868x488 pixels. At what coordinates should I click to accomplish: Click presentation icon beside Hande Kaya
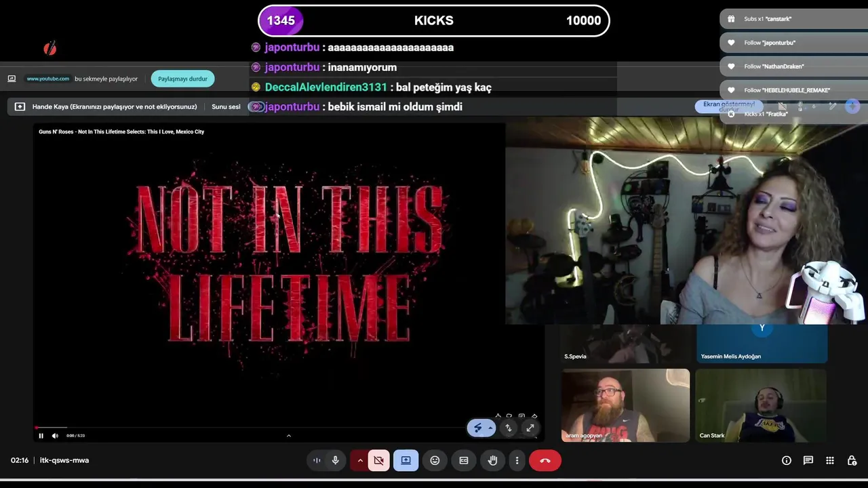[x=20, y=106]
